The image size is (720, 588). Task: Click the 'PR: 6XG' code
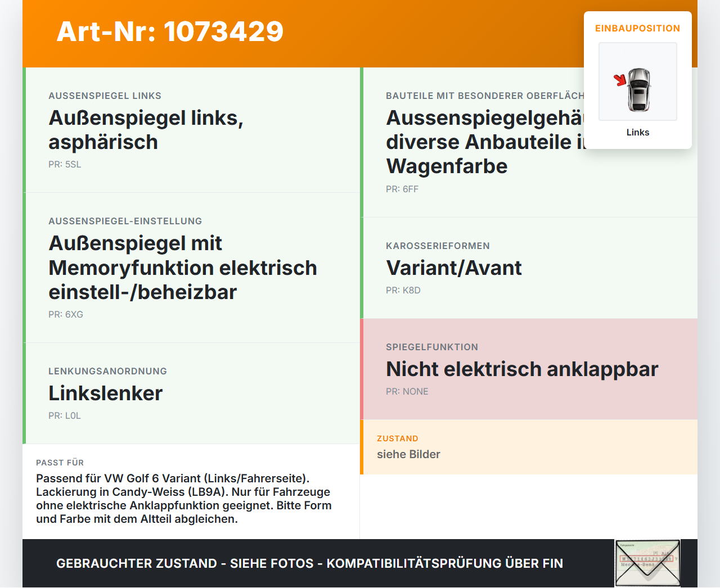pos(66,314)
